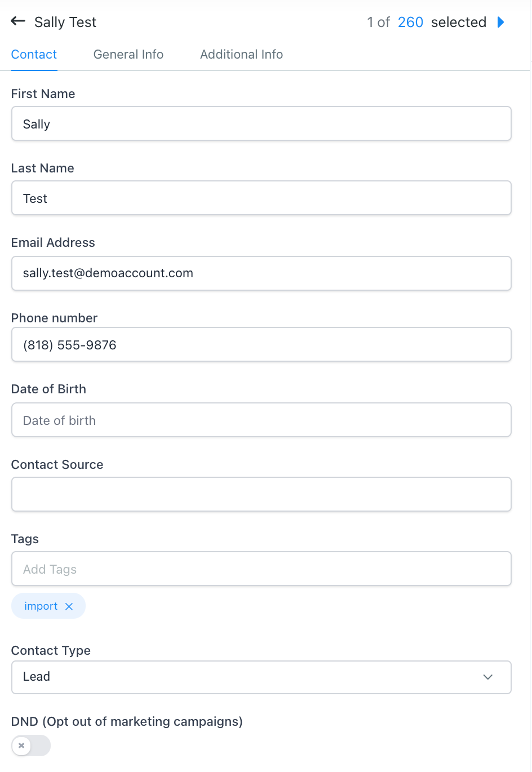Viewport: 532px width, 772px height.
Task: Click the Sally Test header title
Action: coord(65,22)
